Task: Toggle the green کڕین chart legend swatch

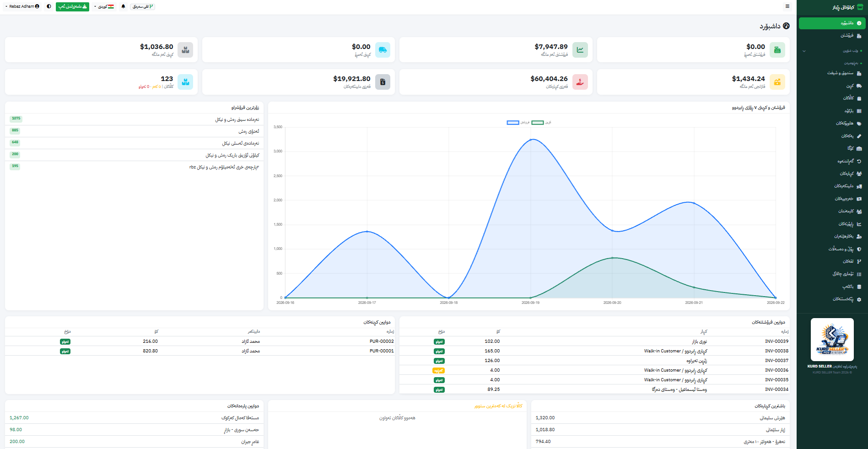Action: pyautogui.click(x=538, y=123)
